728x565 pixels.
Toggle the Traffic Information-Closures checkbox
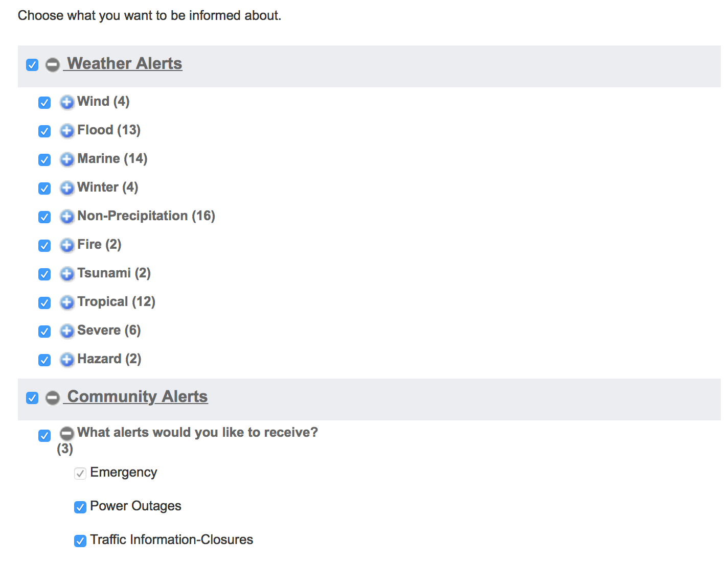(80, 541)
